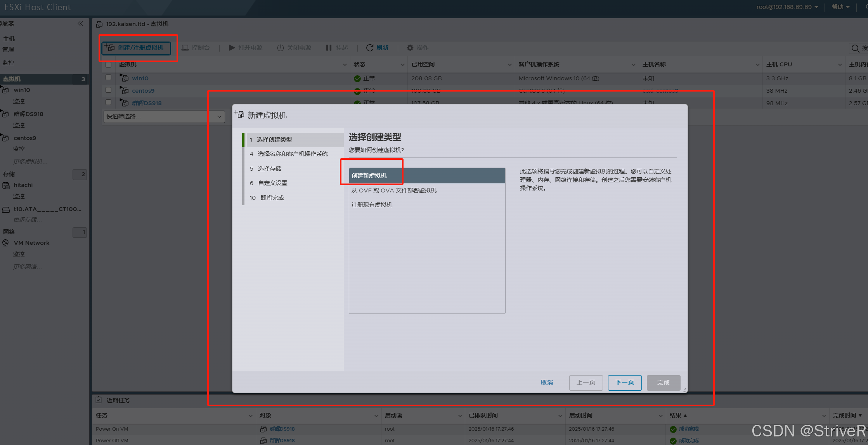This screenshot has width=868, height=445.
Task: Click the VM Network icon in sidebar
Action: pos(6,243)
